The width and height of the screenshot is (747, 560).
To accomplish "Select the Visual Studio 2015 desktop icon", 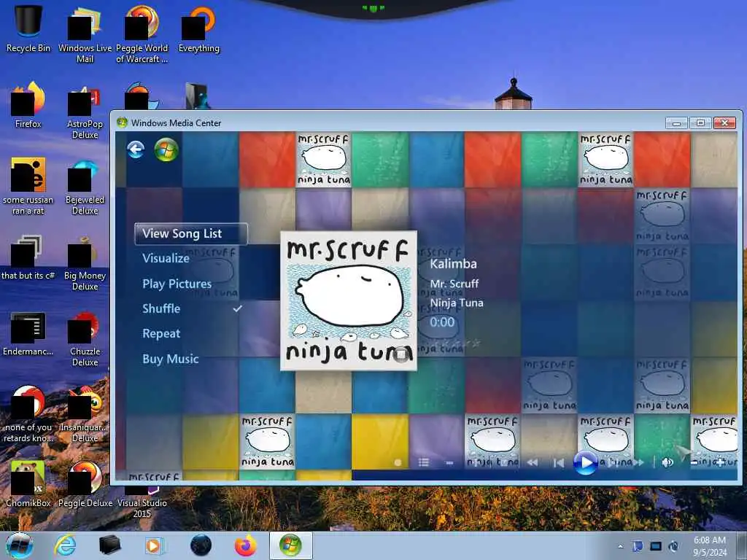I will [x=142, y=502].
